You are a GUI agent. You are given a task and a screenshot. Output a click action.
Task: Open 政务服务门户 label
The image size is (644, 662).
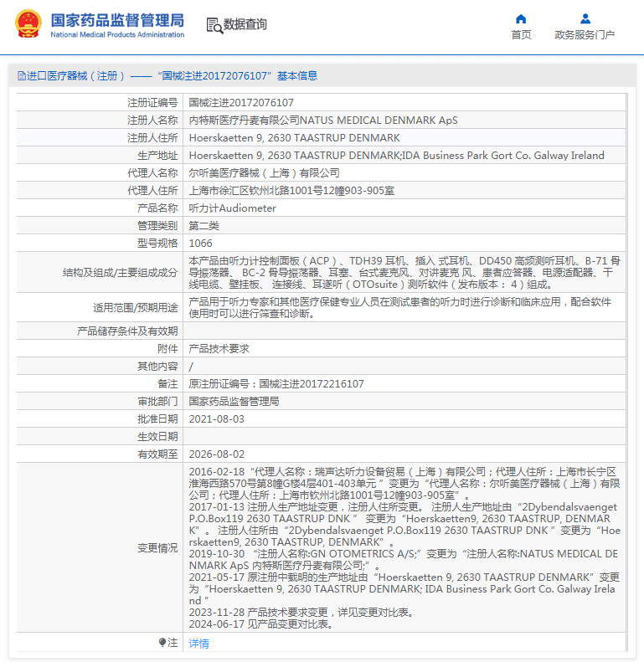(x=585, y=34)
